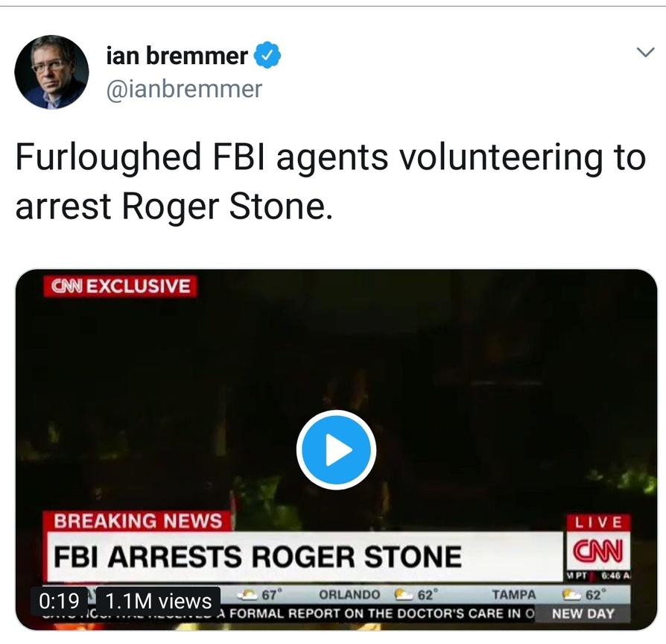666x644 pixels.
Task: Open the tweet options chevron
Action: 644,52
